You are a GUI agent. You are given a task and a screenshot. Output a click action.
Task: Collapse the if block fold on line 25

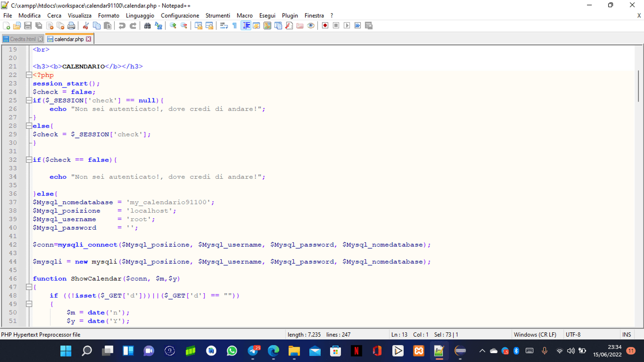point(29,100)
